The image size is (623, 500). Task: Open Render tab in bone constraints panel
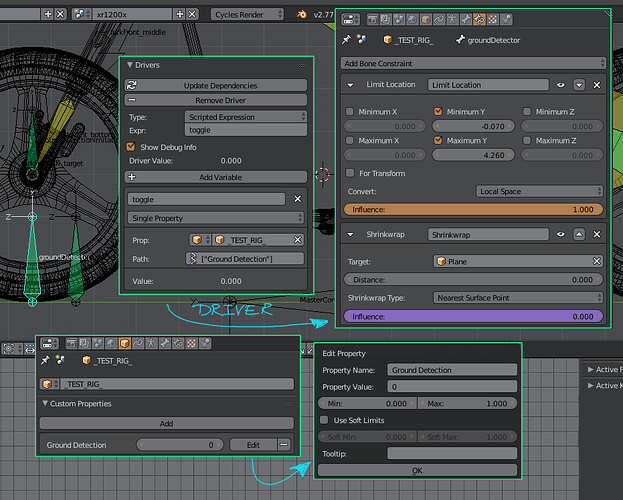tap(372, 19)
